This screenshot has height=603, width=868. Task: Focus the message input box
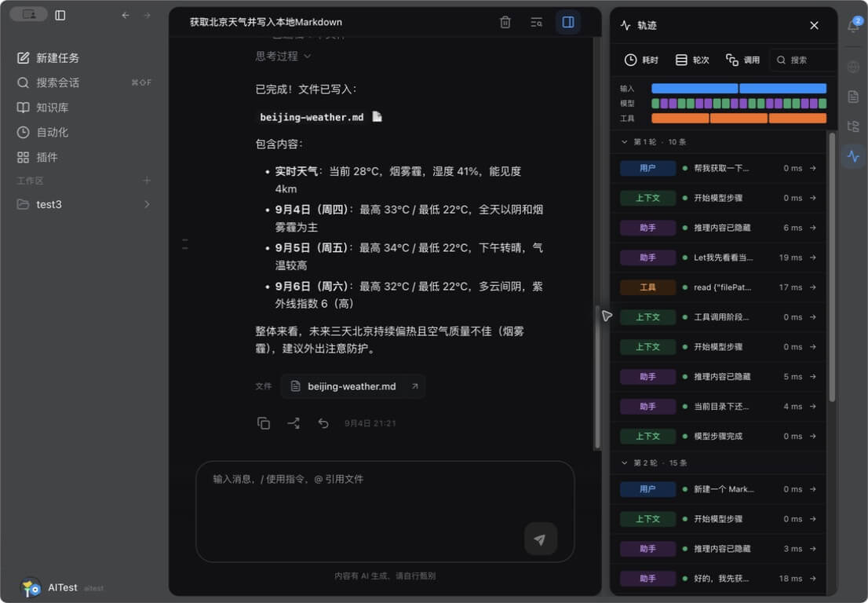point(385,511)
